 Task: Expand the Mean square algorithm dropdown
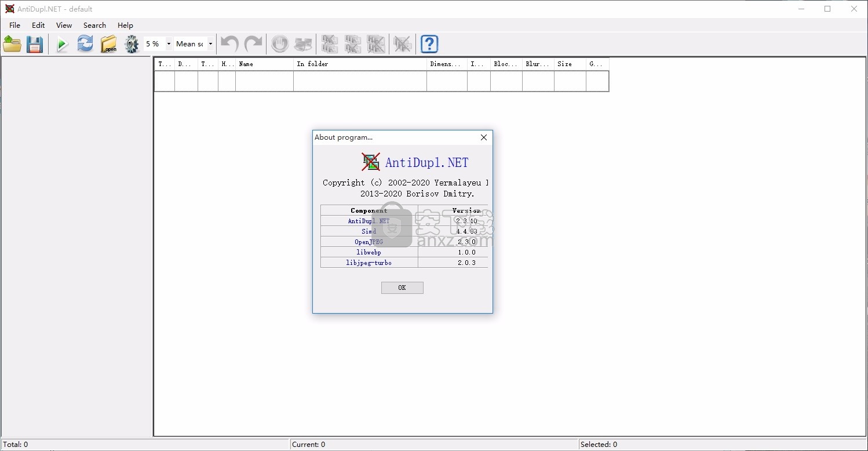click(210, 44)
